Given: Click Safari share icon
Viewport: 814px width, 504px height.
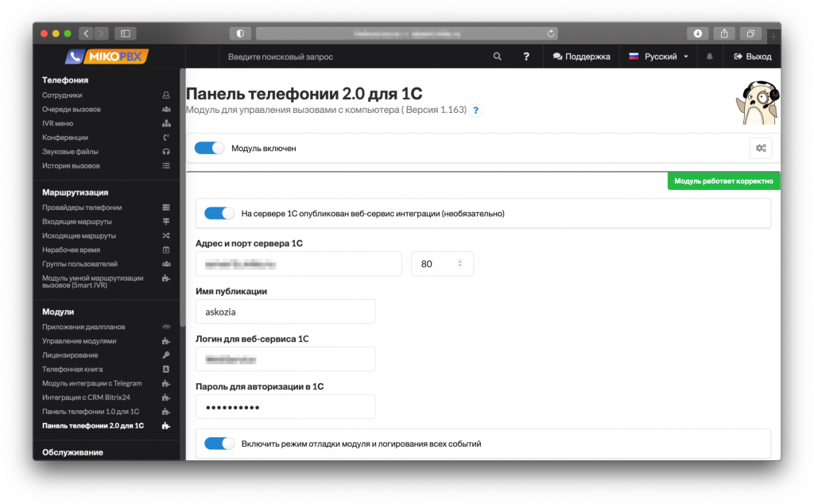Looking at the screenshot, I should click(724, 33).
